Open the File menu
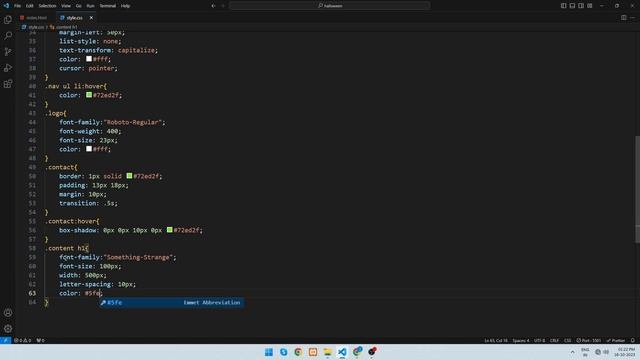Screen dimensions: 640x360 pos(18,6)
